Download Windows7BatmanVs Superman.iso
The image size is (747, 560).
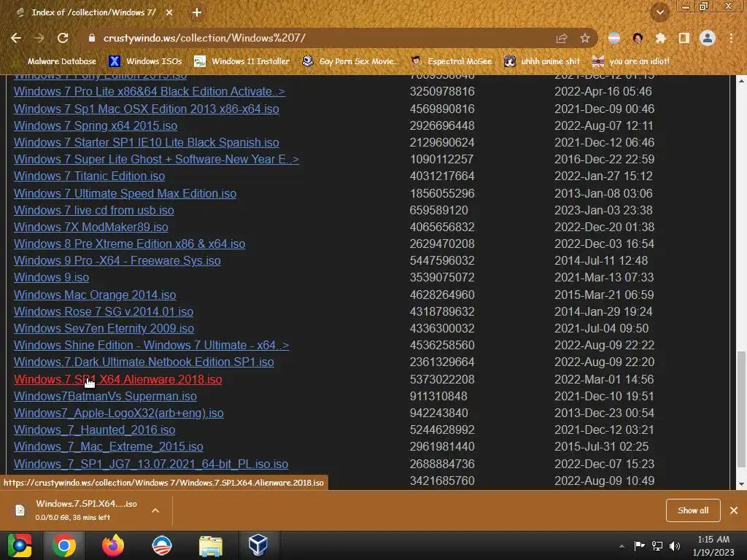tap(105, 396)
